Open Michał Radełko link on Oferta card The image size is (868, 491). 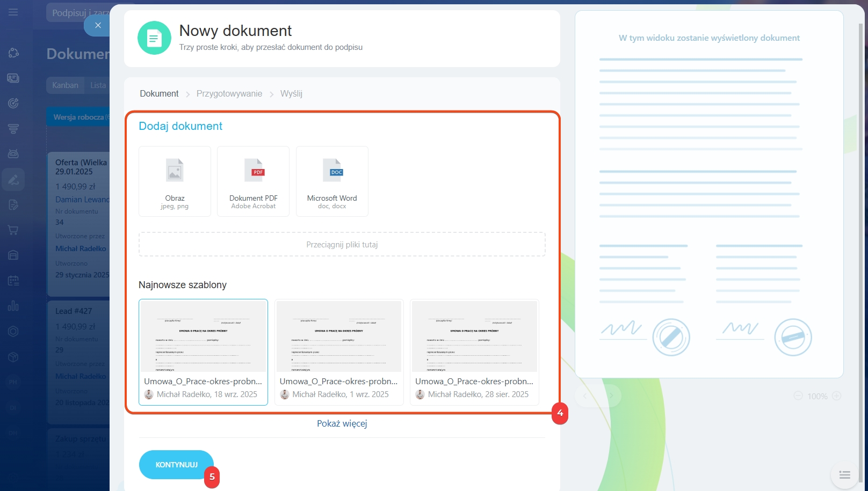click(81, 248)
